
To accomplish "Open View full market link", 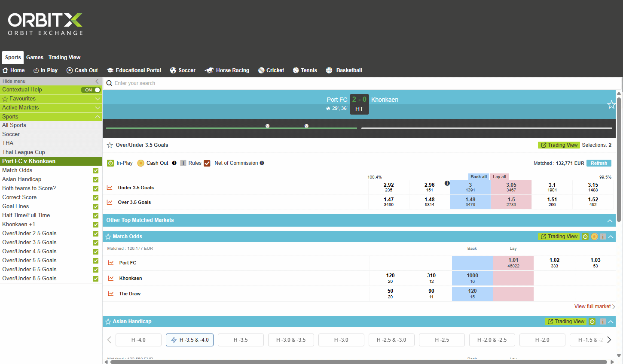I will coord(595,306).
